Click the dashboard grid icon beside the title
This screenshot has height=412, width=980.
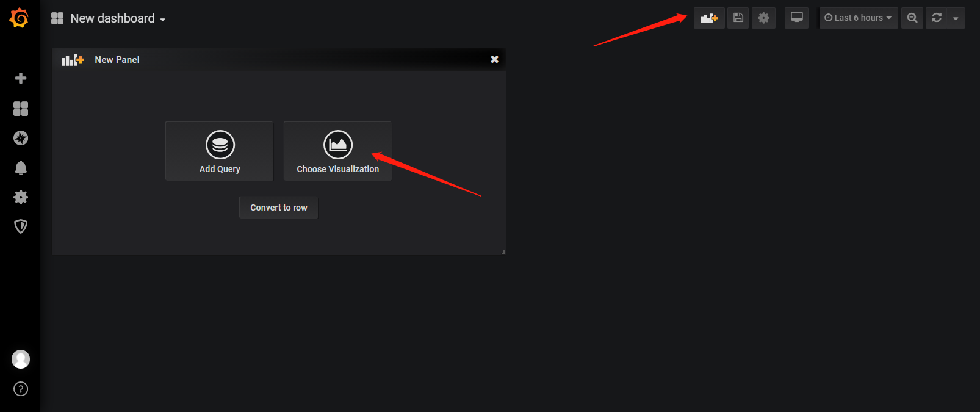[57, 18]
